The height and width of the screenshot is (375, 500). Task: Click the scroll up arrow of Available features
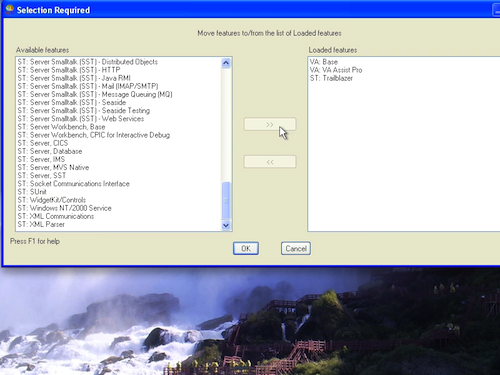pos(226,63)
